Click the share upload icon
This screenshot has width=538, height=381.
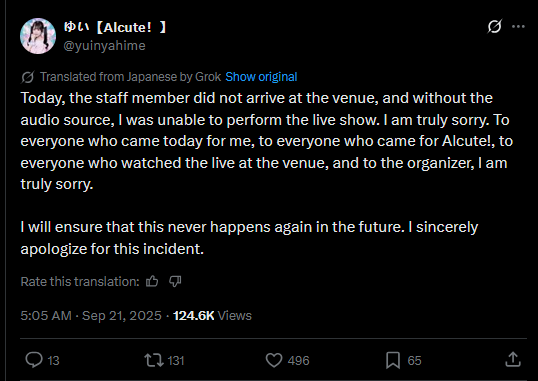pos(513,359)
